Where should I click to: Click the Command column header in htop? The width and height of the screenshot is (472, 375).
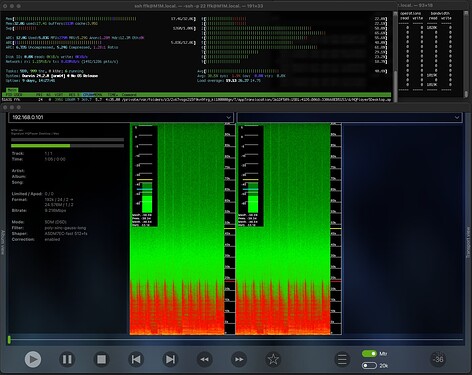(x=129, y=95)
